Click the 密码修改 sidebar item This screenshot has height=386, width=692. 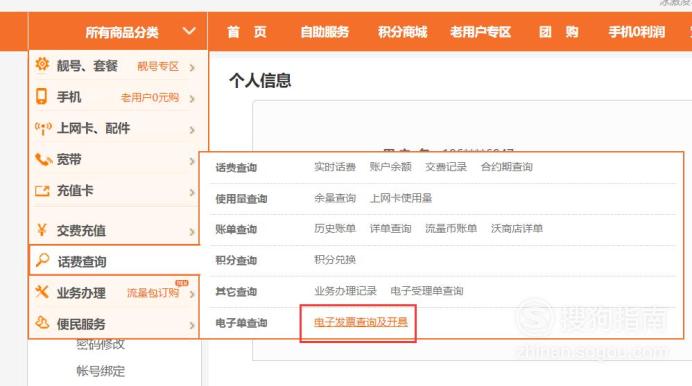pos(101,344)
